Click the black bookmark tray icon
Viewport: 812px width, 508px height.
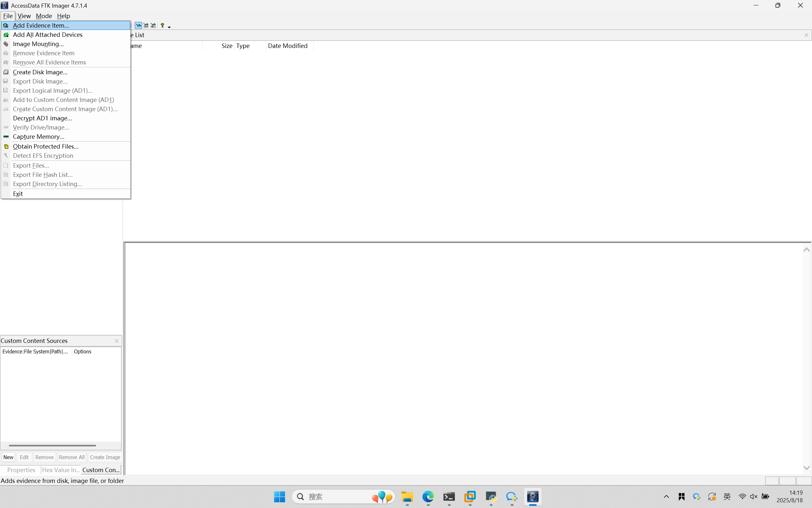(681, 497)
